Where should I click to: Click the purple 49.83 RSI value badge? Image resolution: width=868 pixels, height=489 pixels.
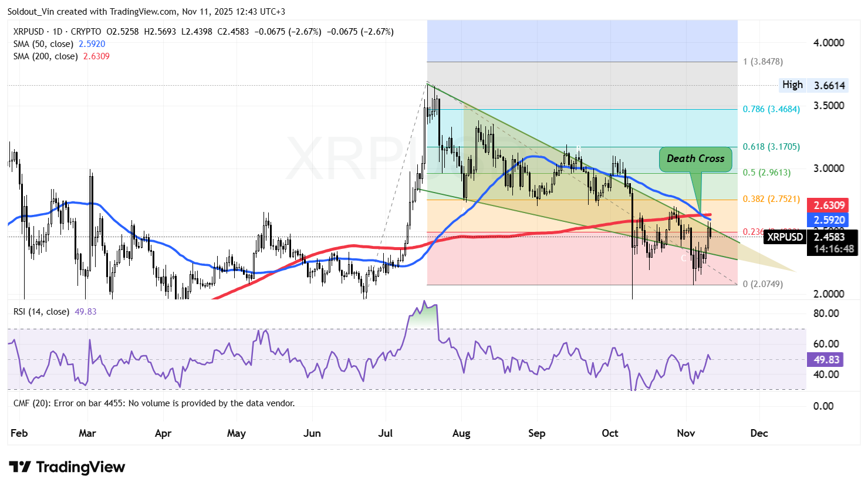(x=825, y=360)
